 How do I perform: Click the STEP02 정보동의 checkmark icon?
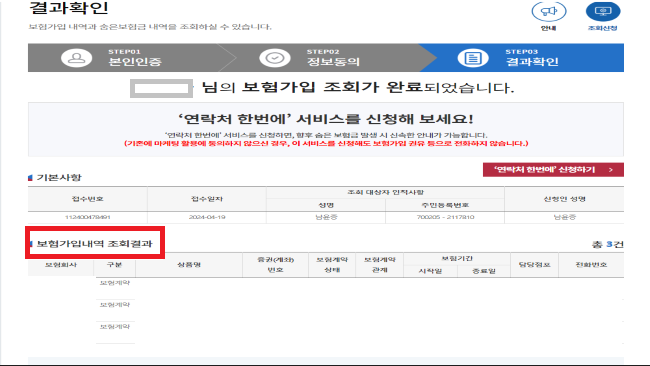pyautogui.click(x=275, y=58)
